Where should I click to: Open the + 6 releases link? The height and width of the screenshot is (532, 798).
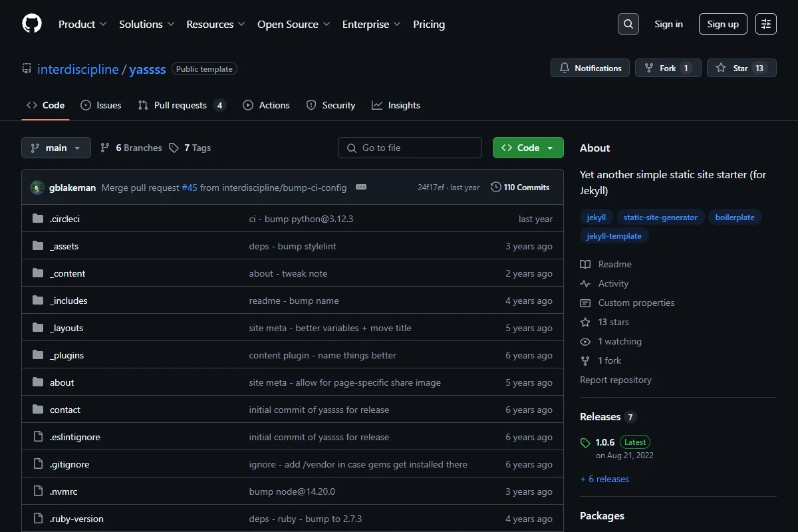coord(604,479)
